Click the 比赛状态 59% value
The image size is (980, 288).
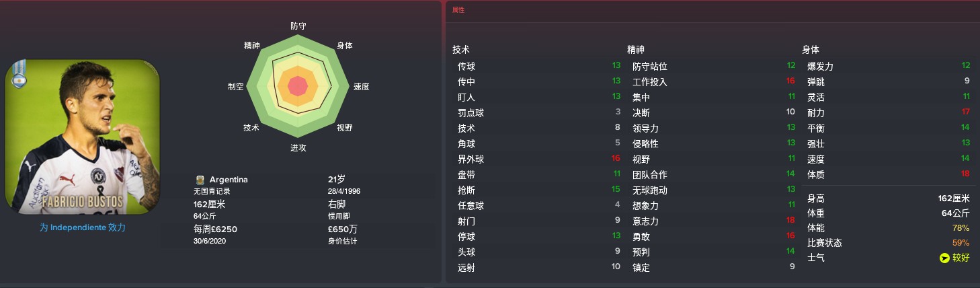(x=960, y=243)
